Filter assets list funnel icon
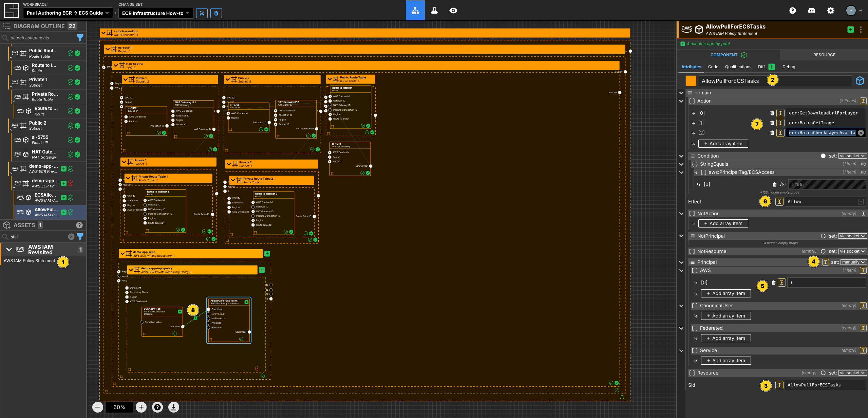 click(x=80, y=237)
